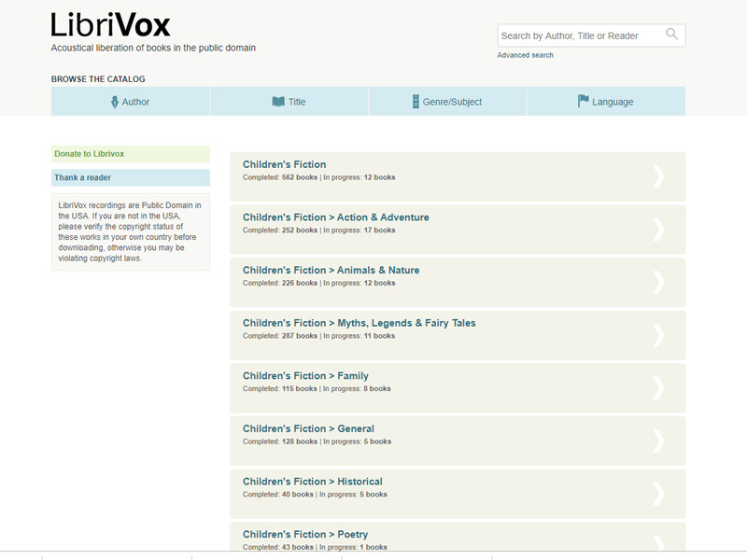Image resolution: width=747 pixels, height=560 pixels.
Task: Open Children's Fiction > Family link
Action: [305, 376]
